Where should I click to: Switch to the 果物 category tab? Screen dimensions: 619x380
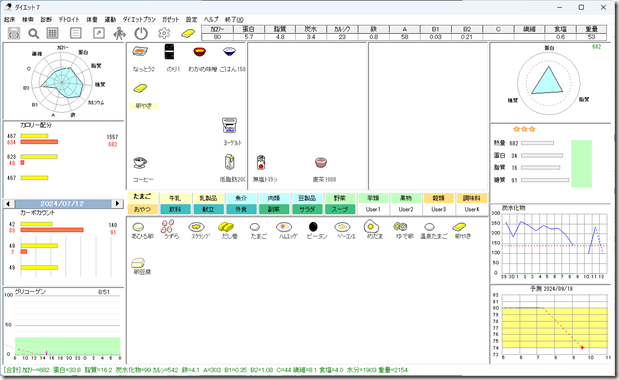405,198
